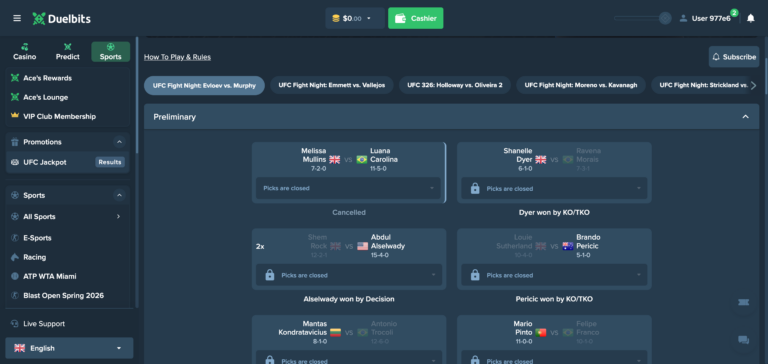This screenshot has height=364, width=768.
Task: Click the Cancelled status text
Action: (x=349, y=213)
